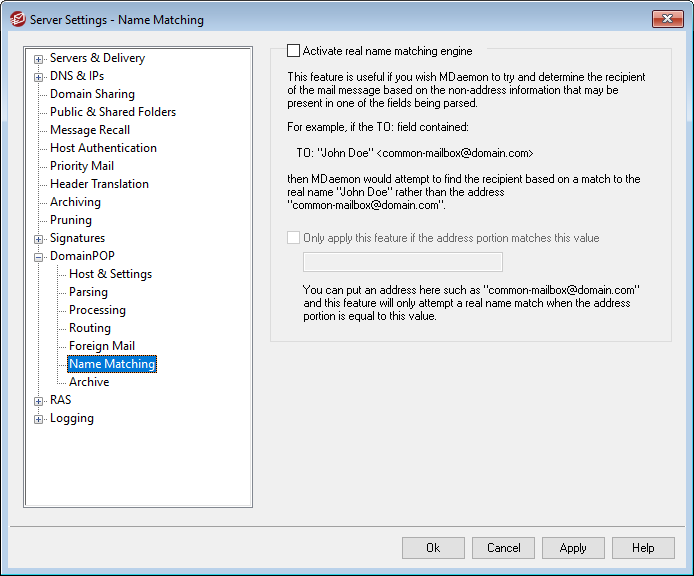
Task: Enable Activate real name matching engine
Action: tap(293, 50)
